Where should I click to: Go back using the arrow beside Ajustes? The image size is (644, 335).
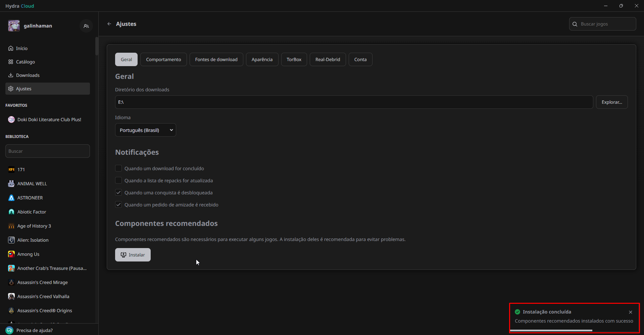[109, 24]
